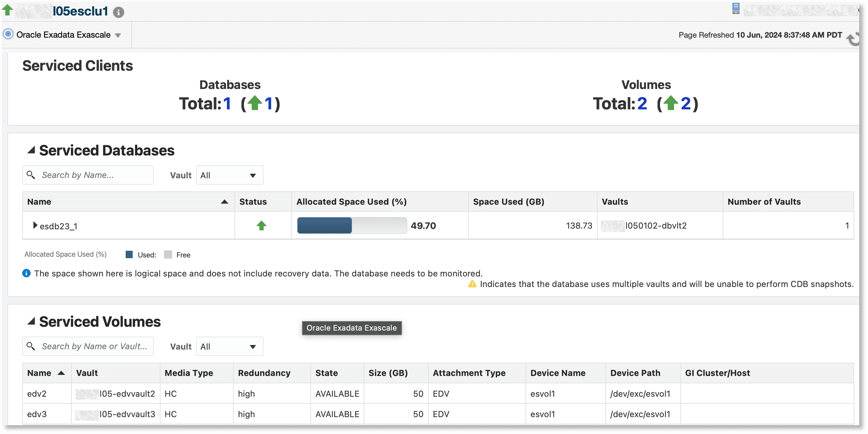Collapse the Serviced Databases section
Image resolution: width=868 pixels, height=434 pixels.
pyautogui.click(x=31, y=150)
